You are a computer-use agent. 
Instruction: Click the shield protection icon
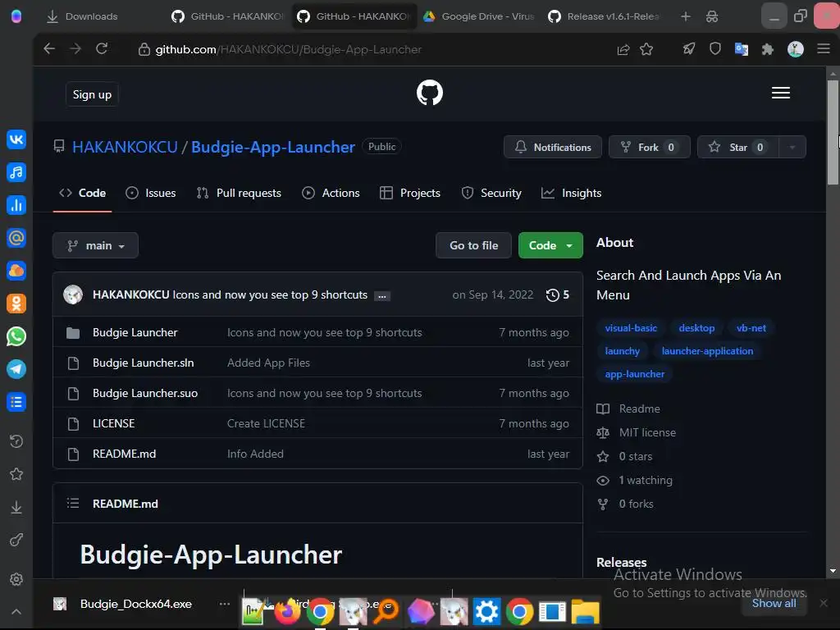click(x=714, y=49)
